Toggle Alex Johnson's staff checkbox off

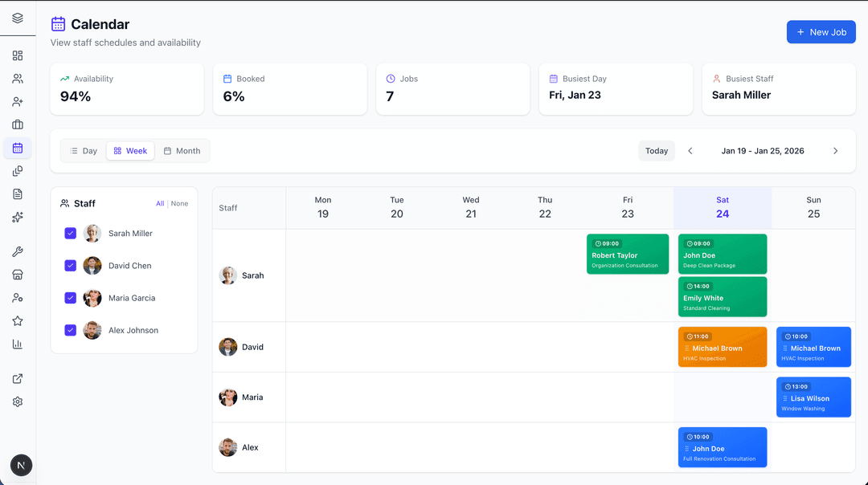70,330
